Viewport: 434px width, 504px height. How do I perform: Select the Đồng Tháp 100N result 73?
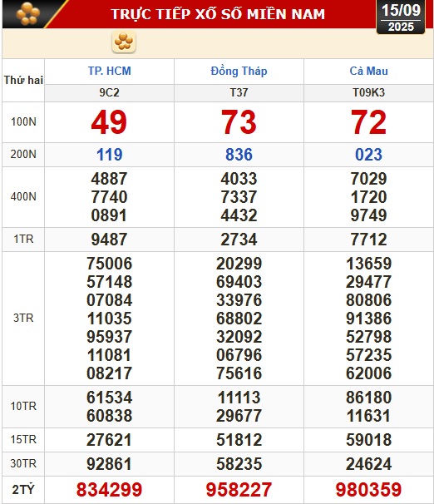[x=239, y=122]
